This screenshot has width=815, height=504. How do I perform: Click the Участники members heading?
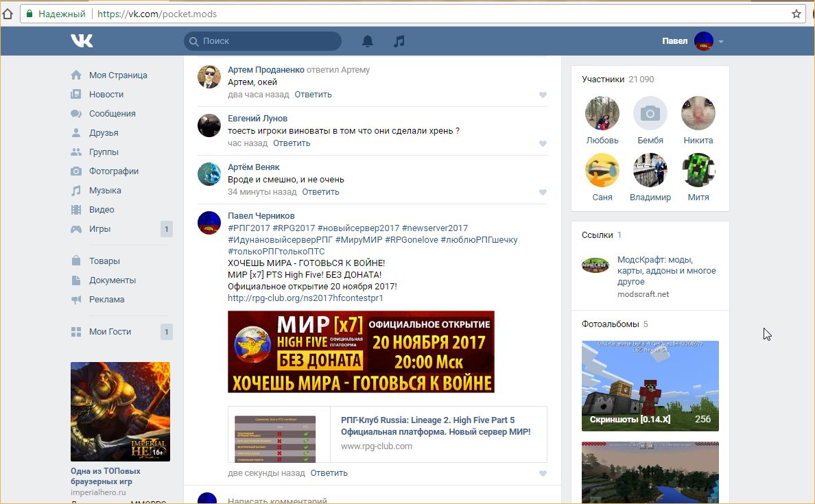(603, 80)
